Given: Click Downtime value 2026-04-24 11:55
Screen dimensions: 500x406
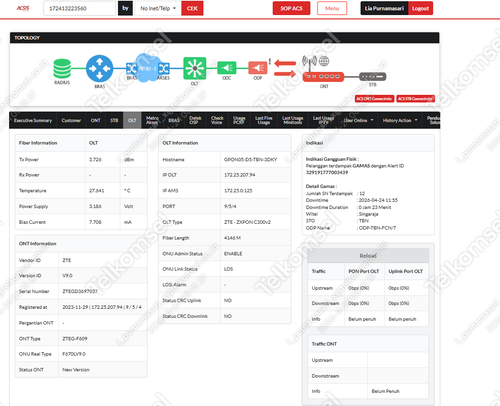Looking at the screenshot, I should pyautogui.click(x=378, y=200).
